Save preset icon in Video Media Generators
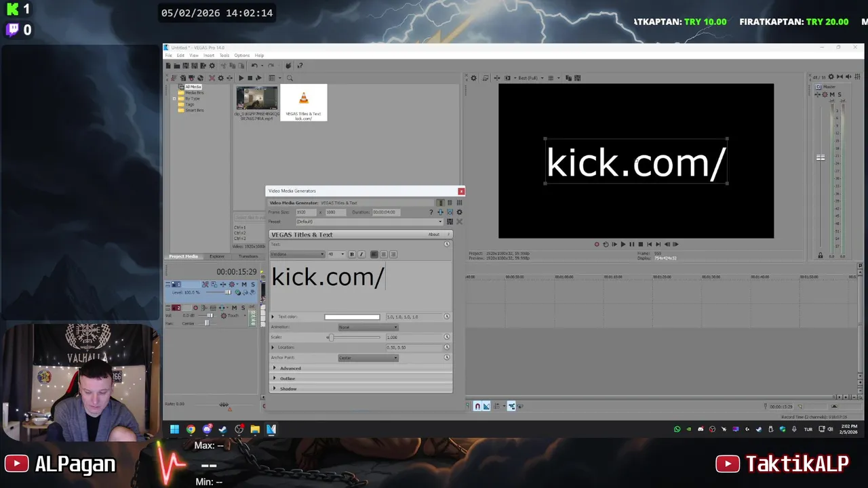The image size is (868, 488). 450,222
